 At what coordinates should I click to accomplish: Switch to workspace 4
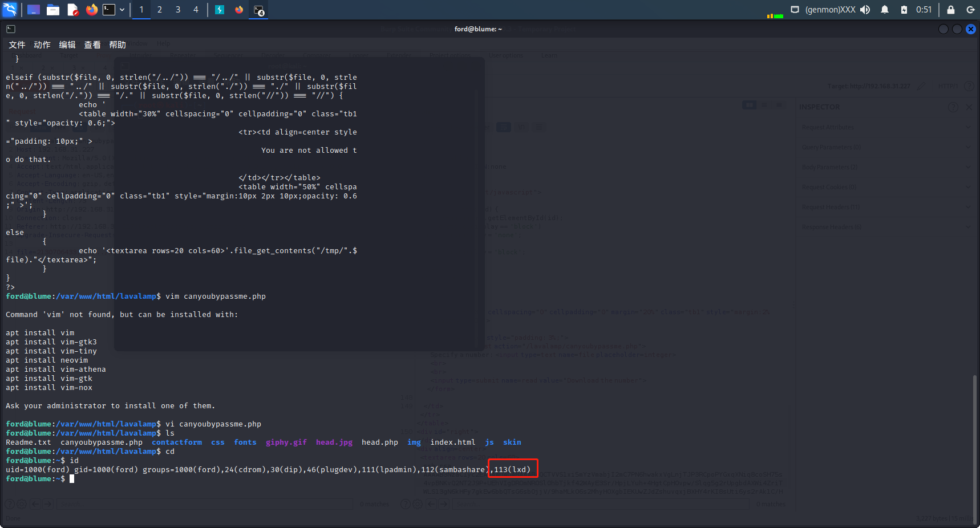pyautogui.click(x=196, y=10)
